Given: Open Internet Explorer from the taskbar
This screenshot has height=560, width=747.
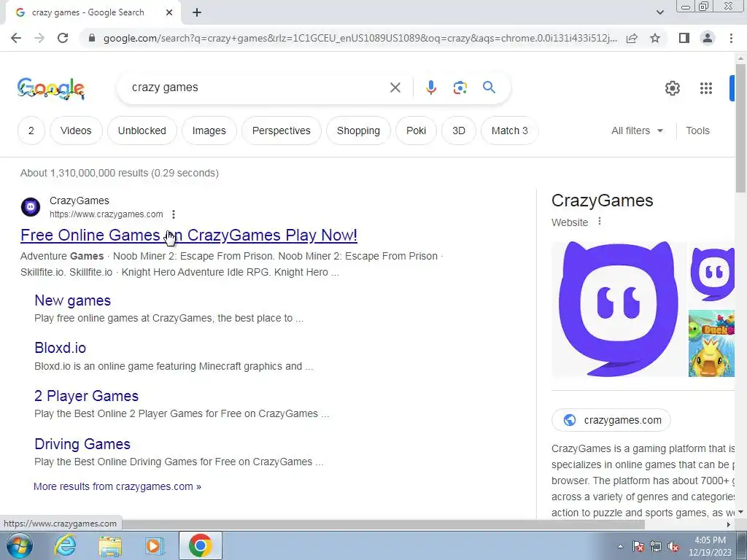Looking at the screenshot, I should coord(65,545).
